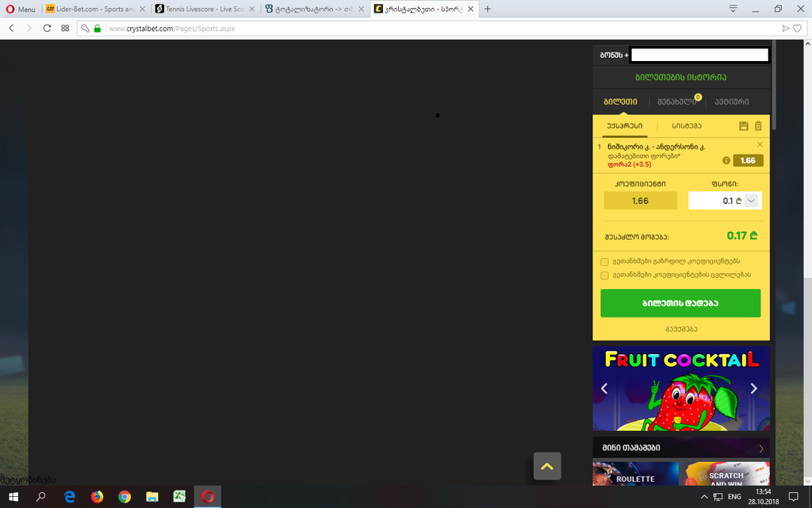Choose the ექსპრესი bet type tab

(x=625, y=126)
